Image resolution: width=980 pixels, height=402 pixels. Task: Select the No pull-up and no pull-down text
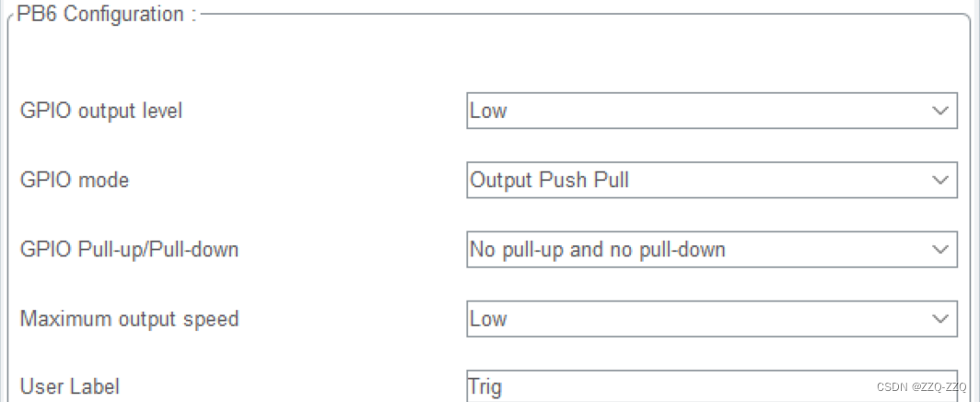[598, 250]
